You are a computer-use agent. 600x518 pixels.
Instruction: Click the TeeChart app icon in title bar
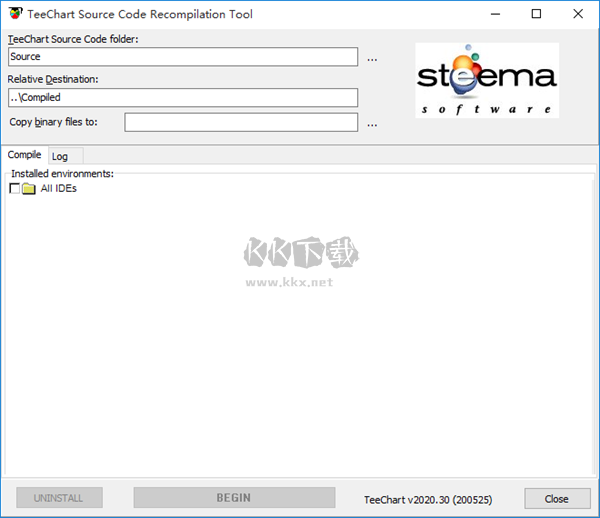click(16, 14)
